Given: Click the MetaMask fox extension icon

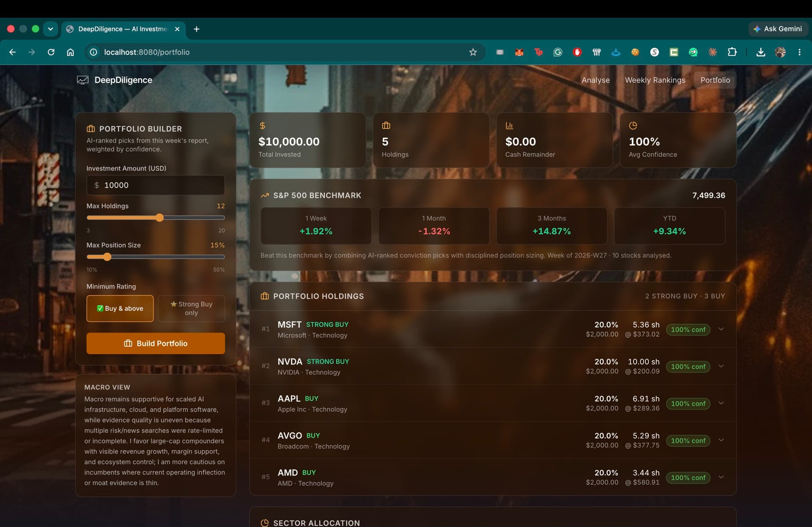Looking at the screenshot, I should [519, 52].
